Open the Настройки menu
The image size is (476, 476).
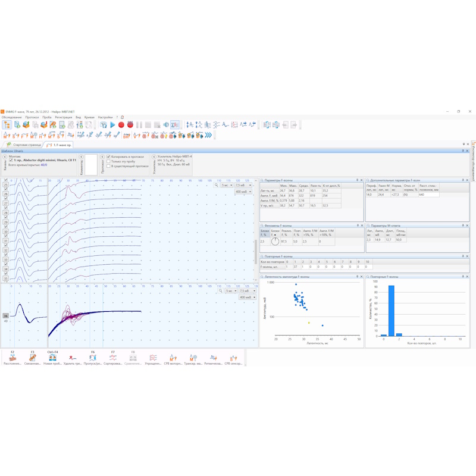(x=105, y=117)
